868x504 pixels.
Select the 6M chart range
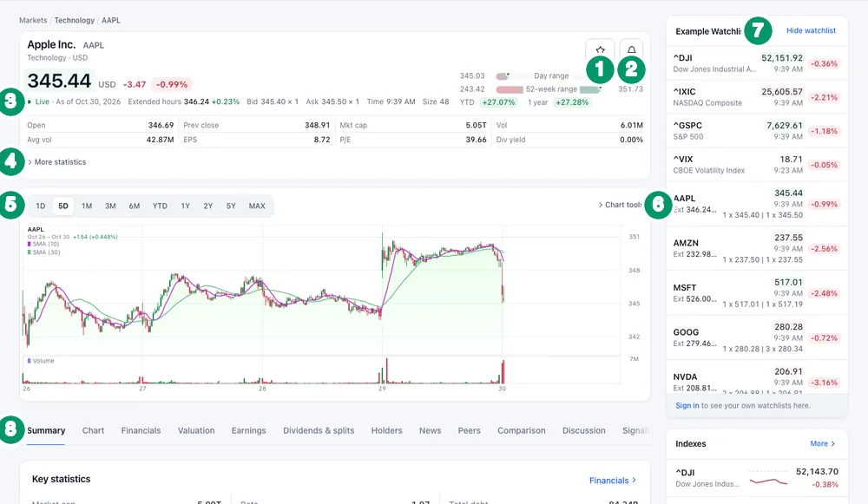pos(134,206)
